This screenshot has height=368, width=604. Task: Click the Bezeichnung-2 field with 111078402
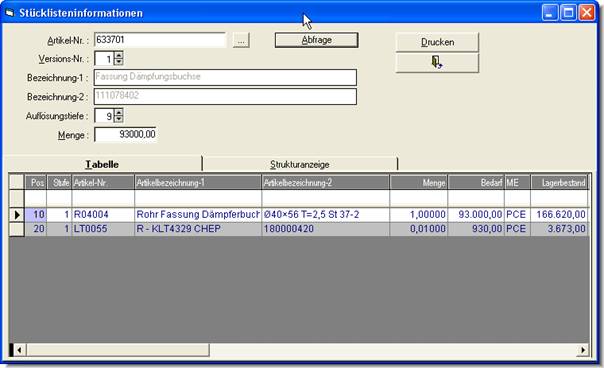225,96
